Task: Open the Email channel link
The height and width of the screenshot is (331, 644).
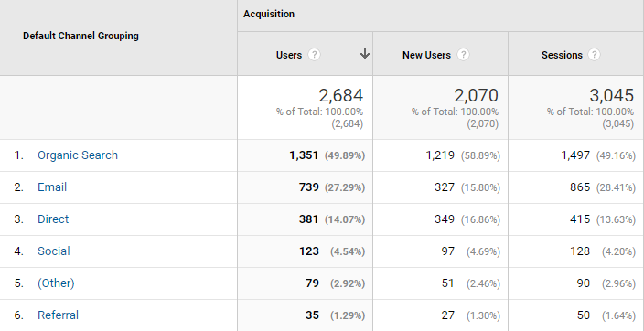Action: (x=52, y=187)
